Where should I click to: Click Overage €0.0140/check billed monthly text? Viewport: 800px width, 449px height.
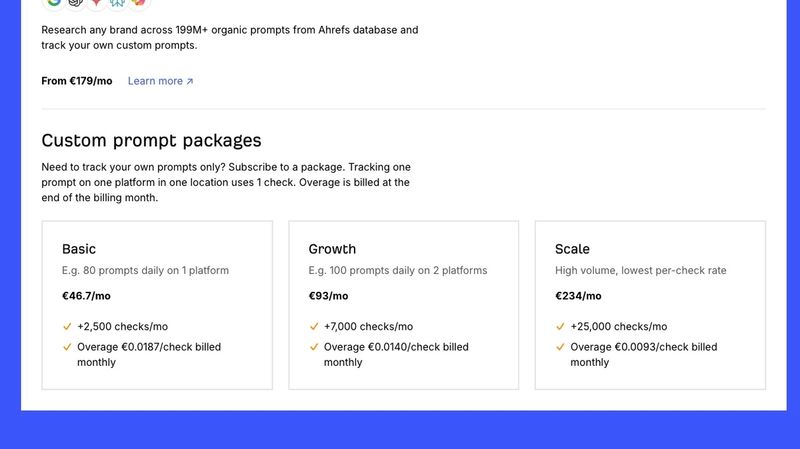tap(396, 355)
